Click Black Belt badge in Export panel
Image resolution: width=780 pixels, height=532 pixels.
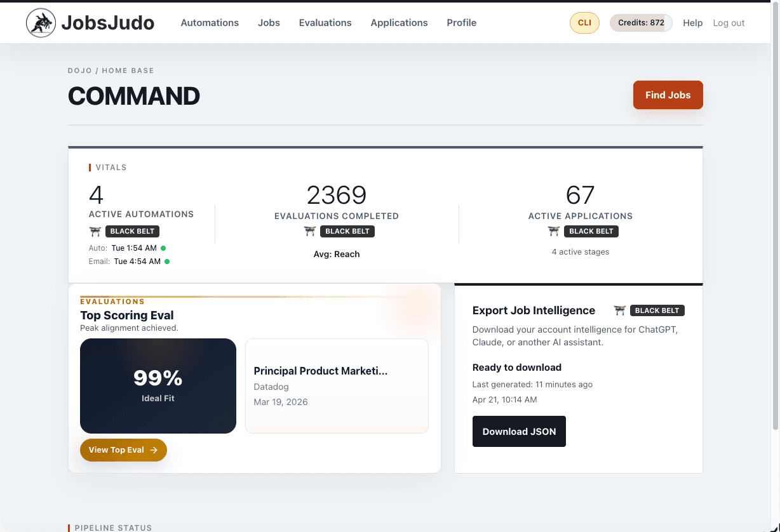coord(657,310)
